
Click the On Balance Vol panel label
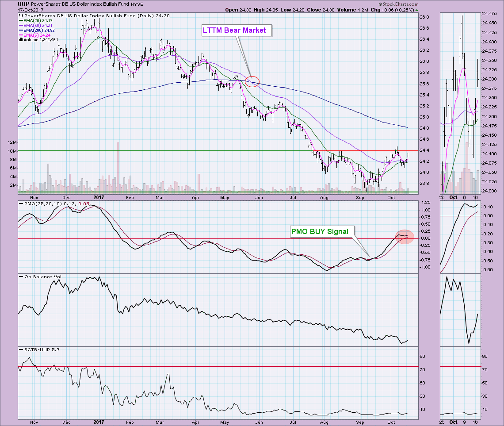pos(39,277)
